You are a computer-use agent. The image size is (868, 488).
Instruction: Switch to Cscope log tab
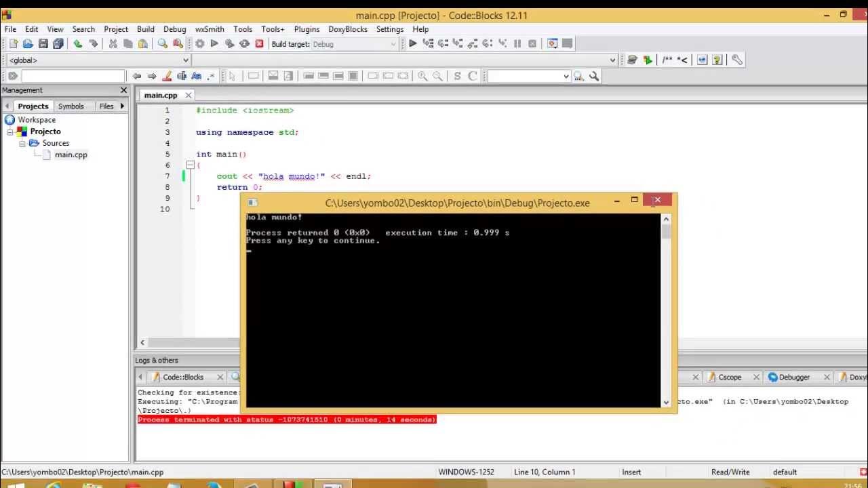730,378
